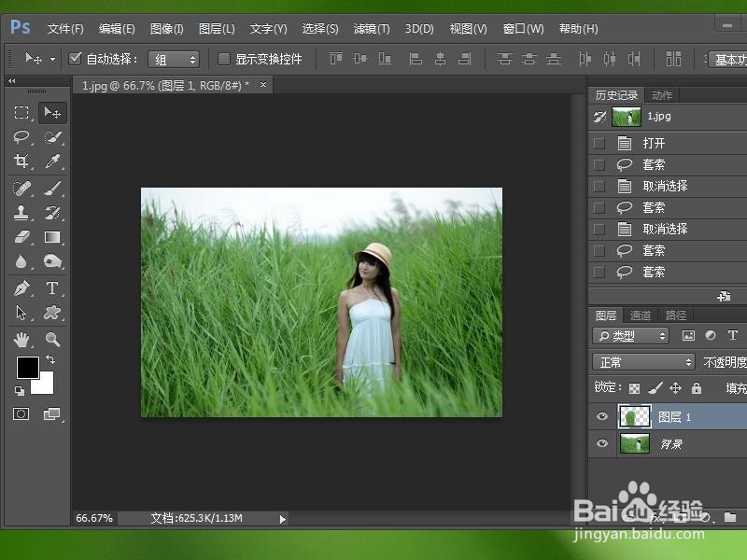Filter layers by text type

coord(733,336)
